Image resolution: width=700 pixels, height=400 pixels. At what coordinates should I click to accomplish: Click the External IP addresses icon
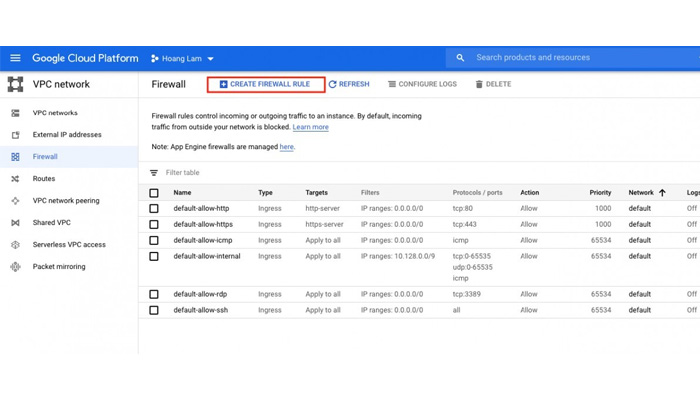[x=15, y=135]
